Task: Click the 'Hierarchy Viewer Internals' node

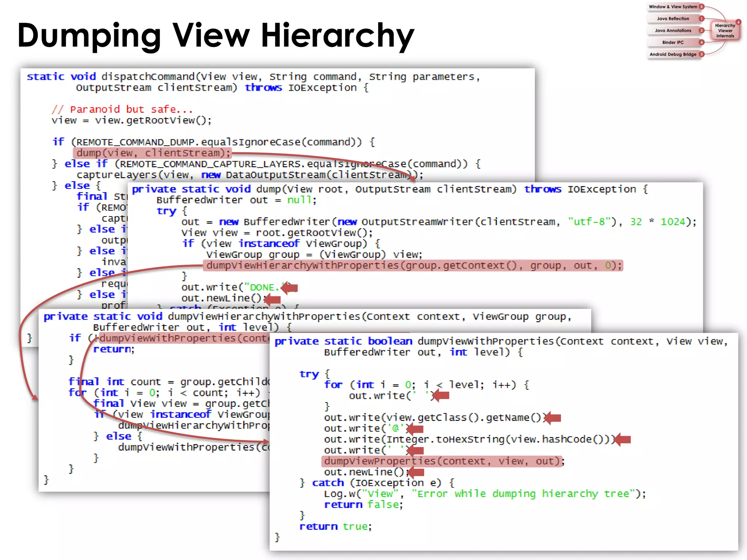Action: tap(725, 31)
